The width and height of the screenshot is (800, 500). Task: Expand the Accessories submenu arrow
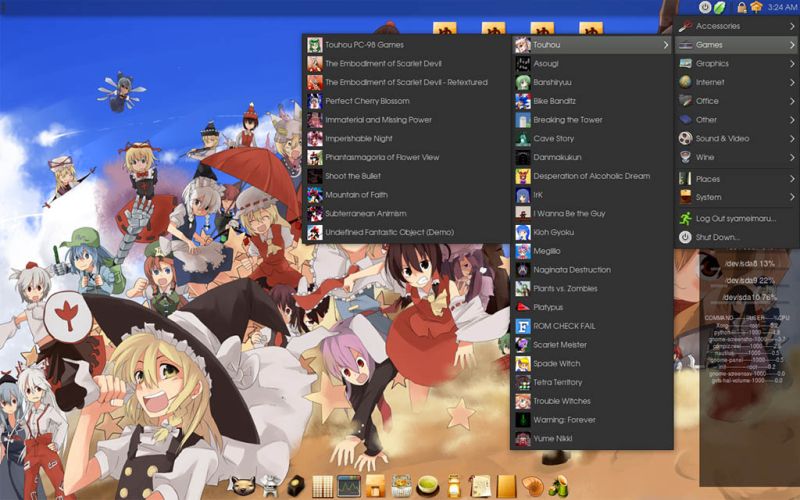pyautogui.click(x=792, y=26)
